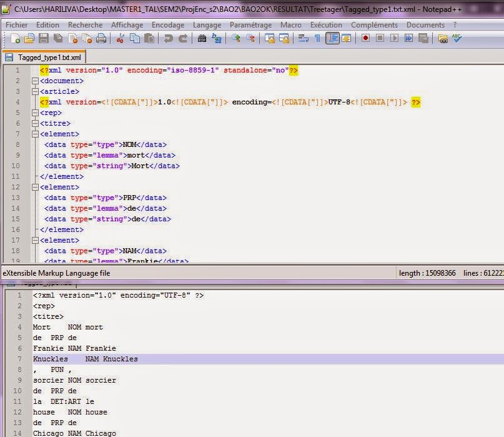504x437 pixels.
Task: Click the iso-8859-1 encoding declaration line
Action: pos(169,70)
